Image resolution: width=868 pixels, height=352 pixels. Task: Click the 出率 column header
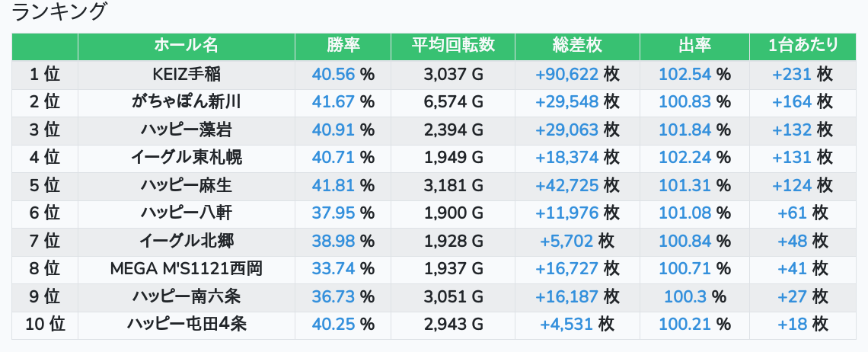[694, 46]
